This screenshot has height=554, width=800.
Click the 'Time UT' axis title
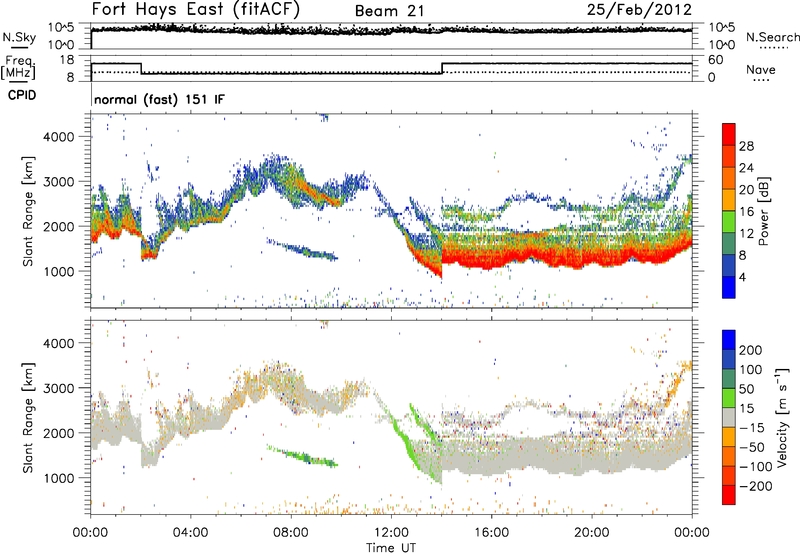(x=391, y=548)
